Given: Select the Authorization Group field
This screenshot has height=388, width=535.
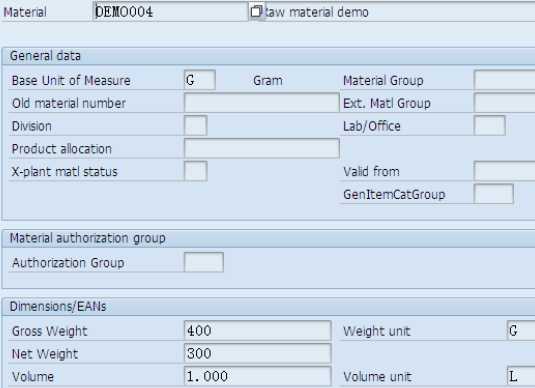Looking at the screenshot, I should tap(204, 262).
